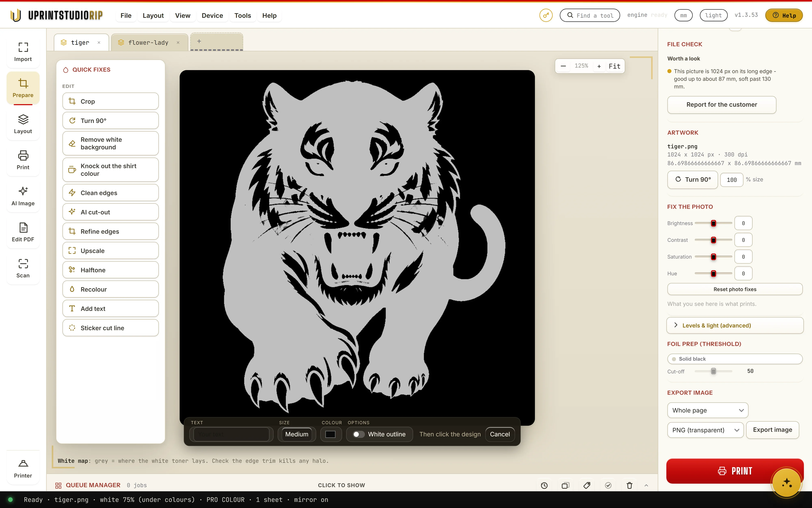Open the Printer settings in sidebar
The image size is (812, 508).
click(x=23, y=468)
